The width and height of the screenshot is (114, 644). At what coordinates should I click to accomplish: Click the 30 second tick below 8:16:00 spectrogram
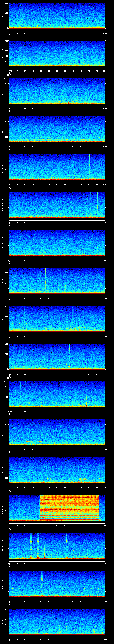point(57,109)
